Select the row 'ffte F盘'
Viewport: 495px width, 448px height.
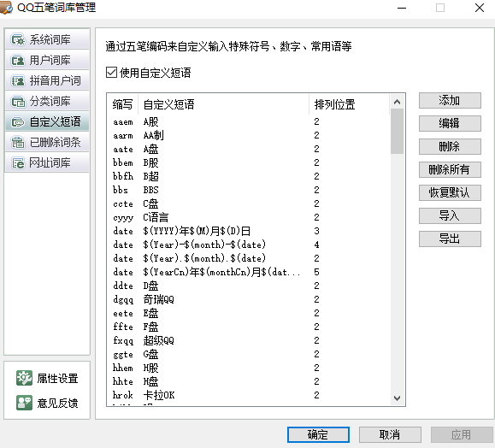pos(248,327)
